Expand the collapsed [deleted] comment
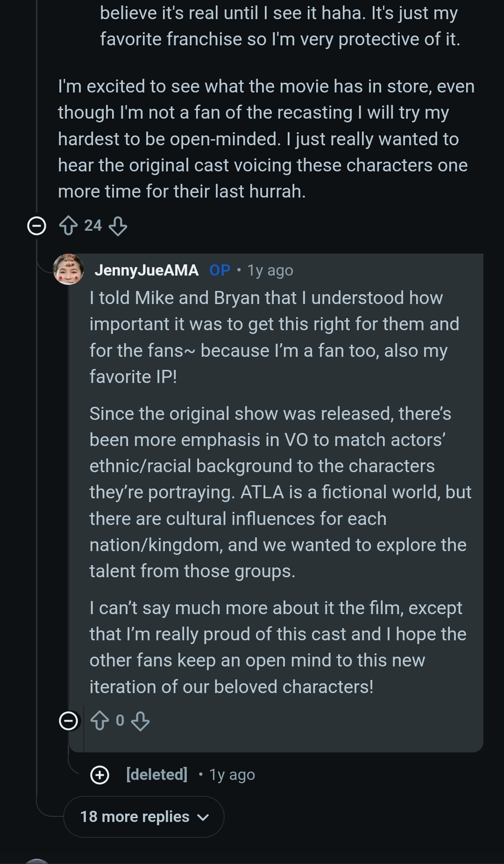The height and width of the screenshot is (864, 504). pyautogui.click(x=99, y=775)
